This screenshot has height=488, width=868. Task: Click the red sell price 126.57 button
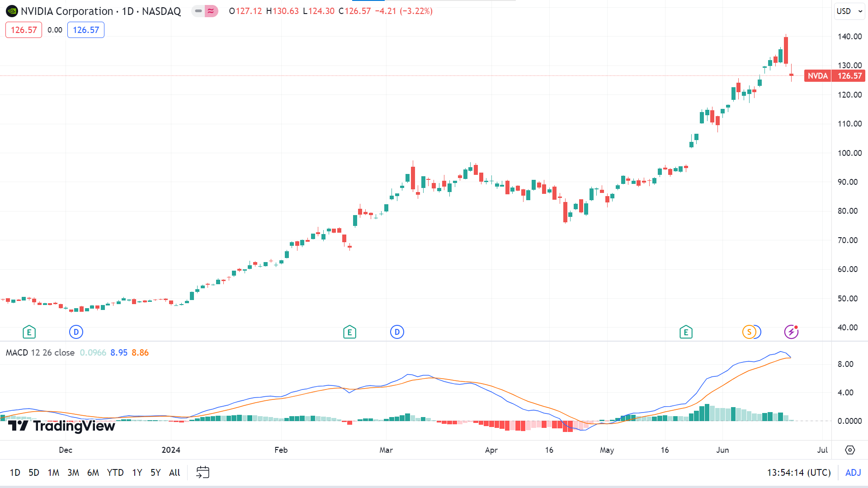[24, 30]
